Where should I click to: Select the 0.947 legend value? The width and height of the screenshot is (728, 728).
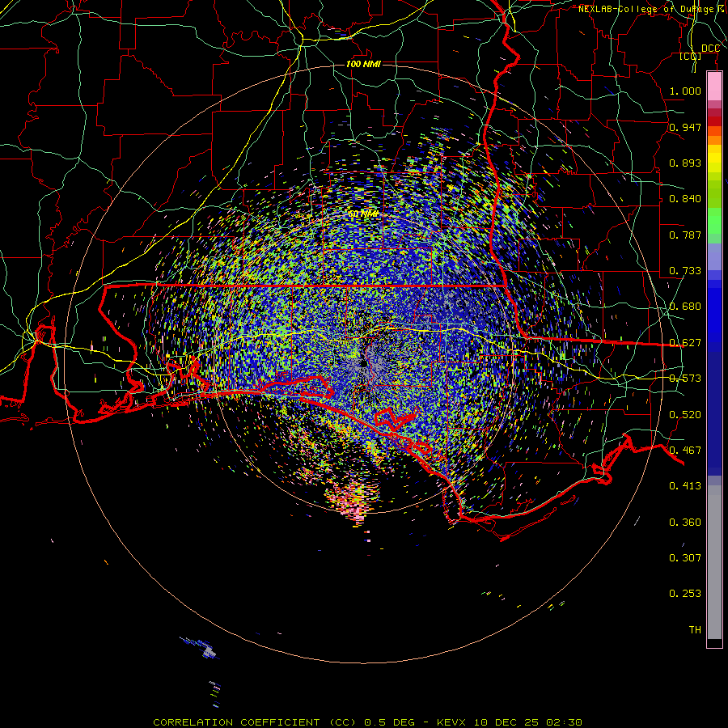coord(685,127)
